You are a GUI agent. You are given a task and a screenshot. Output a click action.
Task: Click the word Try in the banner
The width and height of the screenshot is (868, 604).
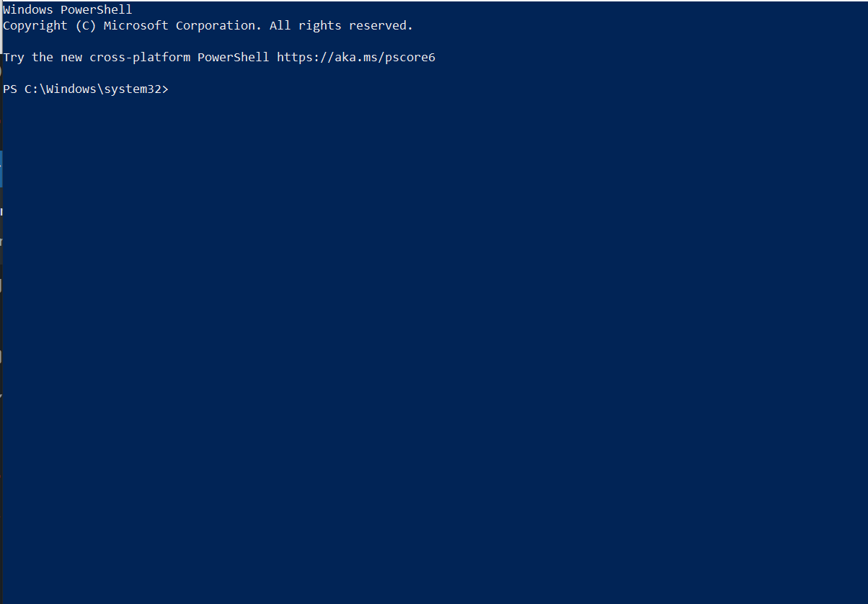(x=13, y=57)
